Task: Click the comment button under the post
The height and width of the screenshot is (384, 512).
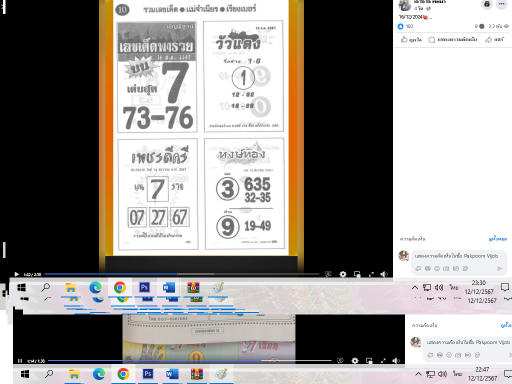Action: [452, 40]
